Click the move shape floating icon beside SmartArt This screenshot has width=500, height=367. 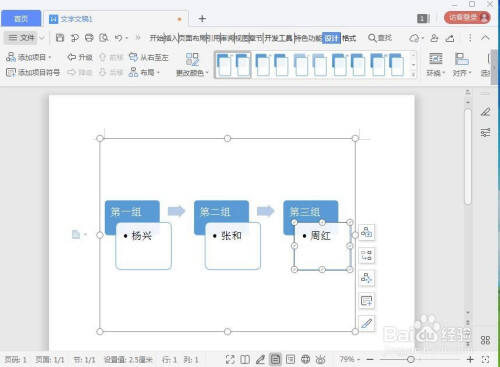366,278
